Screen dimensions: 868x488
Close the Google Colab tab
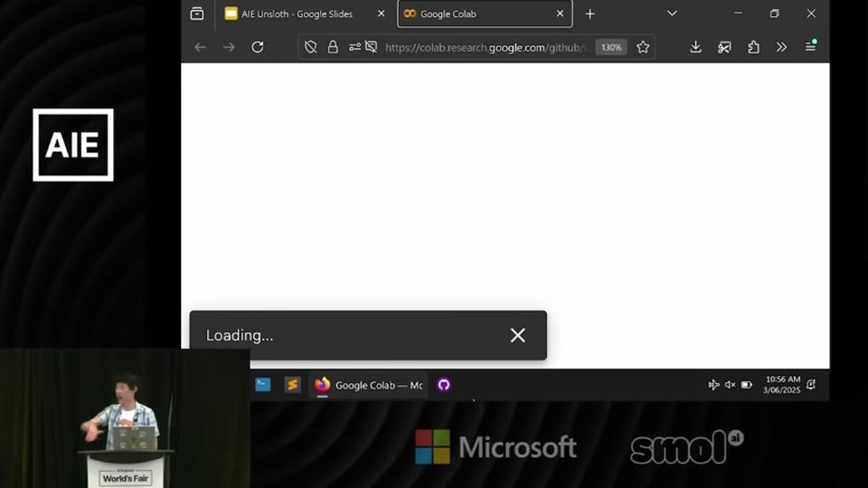pos(560,14)
